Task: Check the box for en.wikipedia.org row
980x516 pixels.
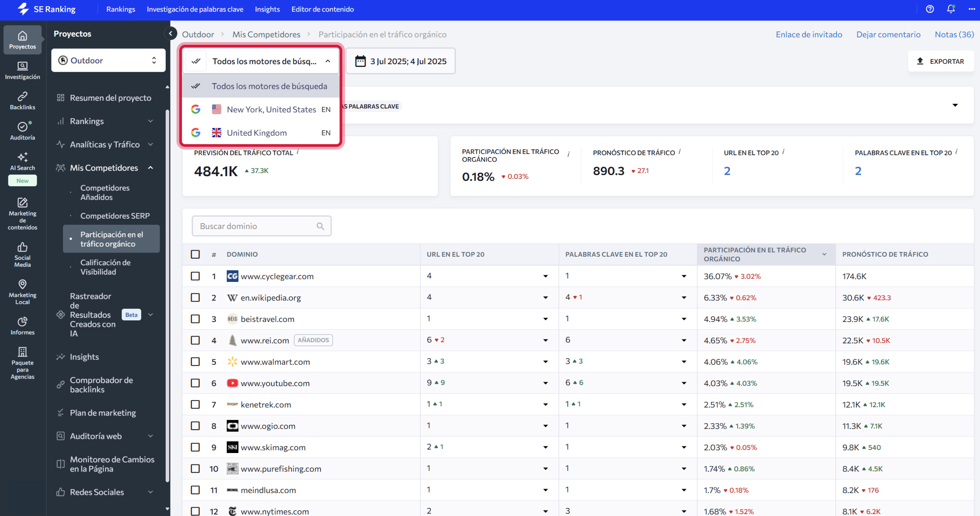Action: 195,297
